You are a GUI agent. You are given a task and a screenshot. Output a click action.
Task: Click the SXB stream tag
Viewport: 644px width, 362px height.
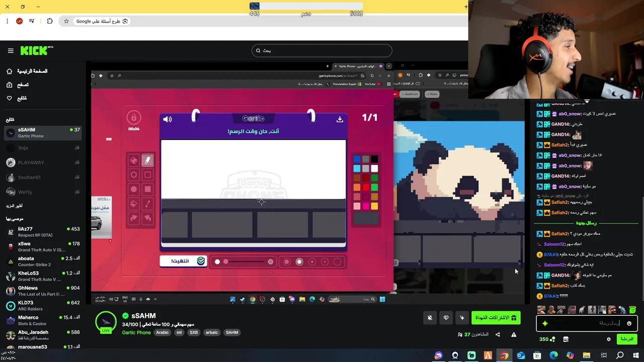(x=194, y=332)
